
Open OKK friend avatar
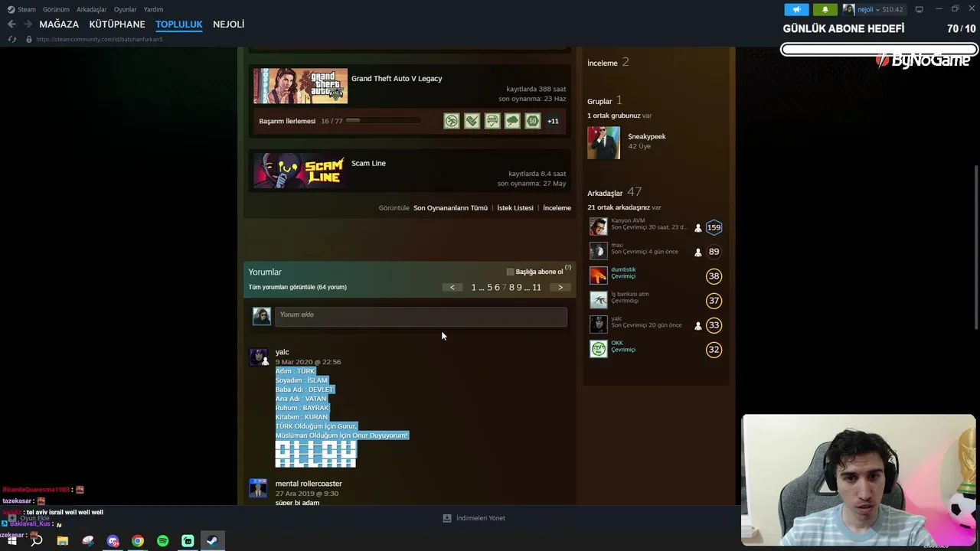598,349
